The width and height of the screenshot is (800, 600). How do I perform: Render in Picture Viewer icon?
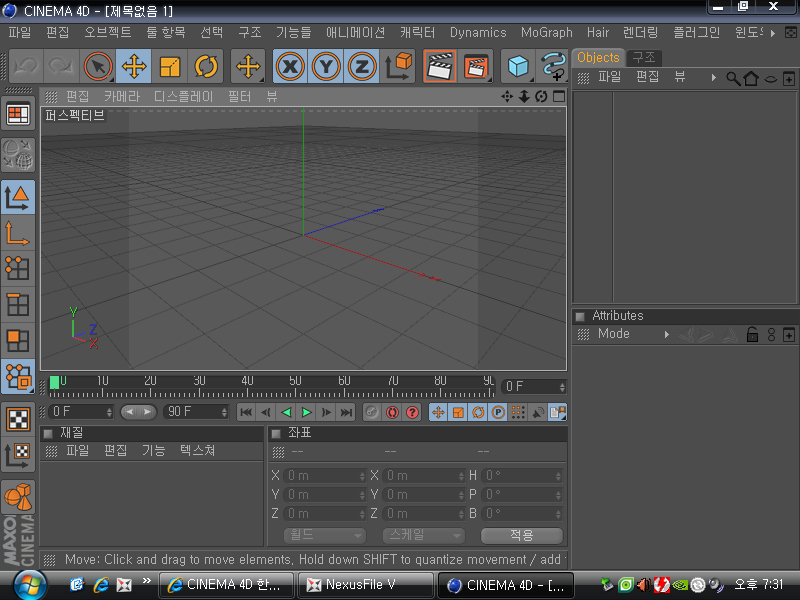tap(476, 66)
